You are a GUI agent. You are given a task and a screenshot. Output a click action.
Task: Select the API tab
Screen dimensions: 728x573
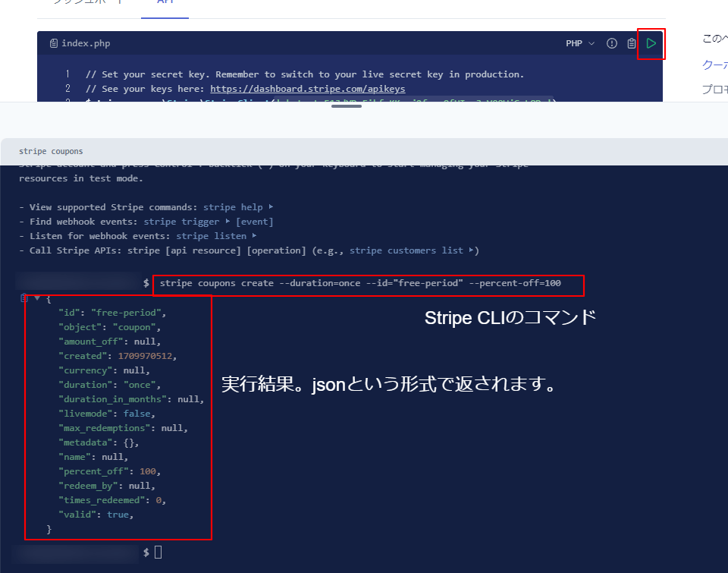tap(165, 2)
